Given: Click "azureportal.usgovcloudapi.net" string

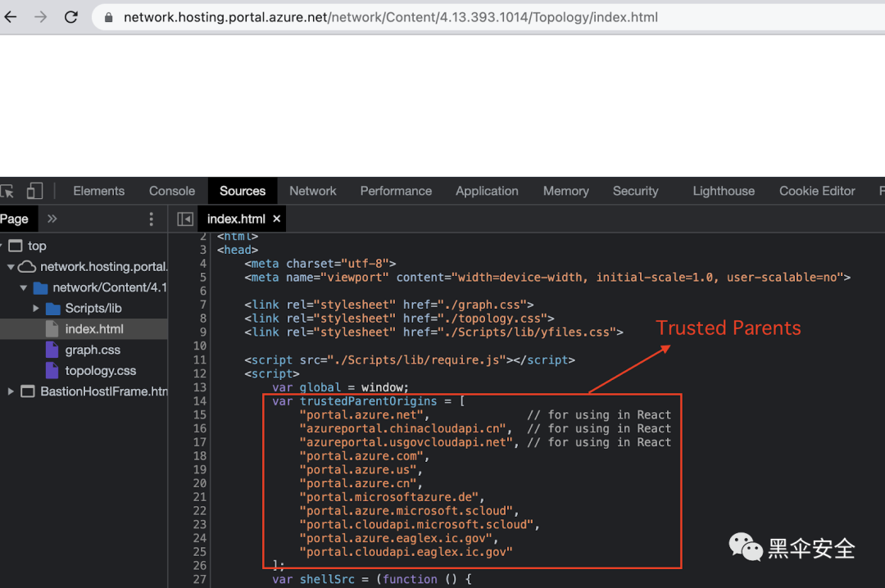Looking at the screenshot, I should tap(406, 442).
